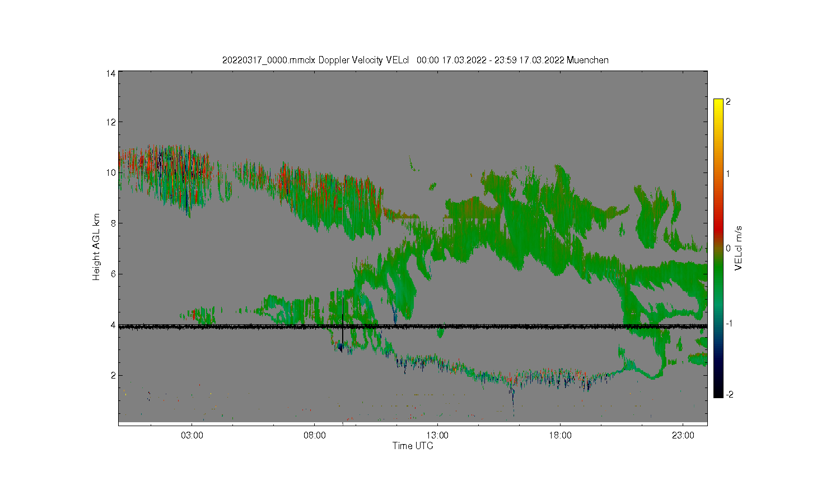Click the '8' height tick label
This screenshot has height=504, width=840.
coord(113,223)
